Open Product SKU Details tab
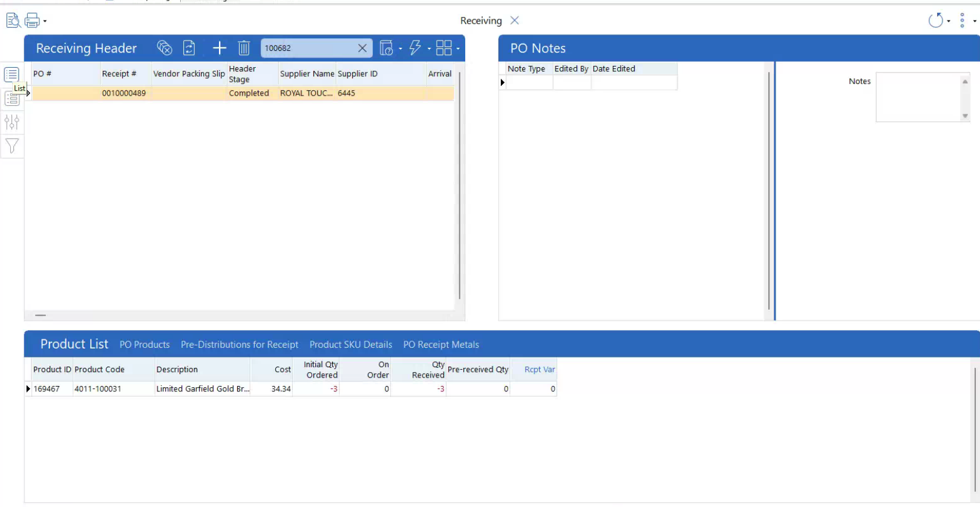This screenshot has height=507, width=980. click(351, 345)
